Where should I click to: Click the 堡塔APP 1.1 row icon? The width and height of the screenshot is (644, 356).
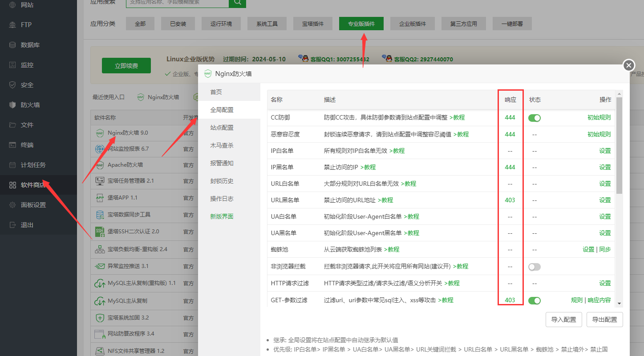99,197
